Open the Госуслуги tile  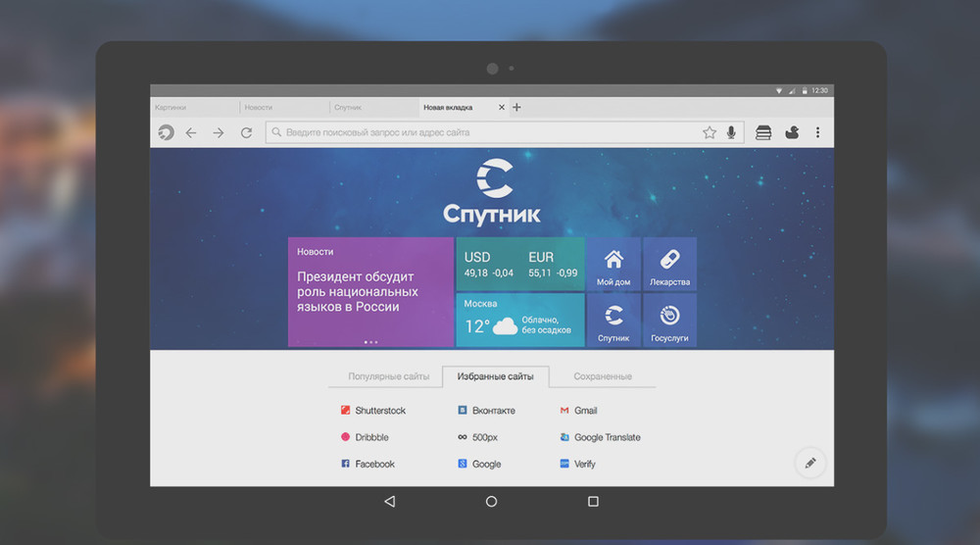(x=669, y=320)
